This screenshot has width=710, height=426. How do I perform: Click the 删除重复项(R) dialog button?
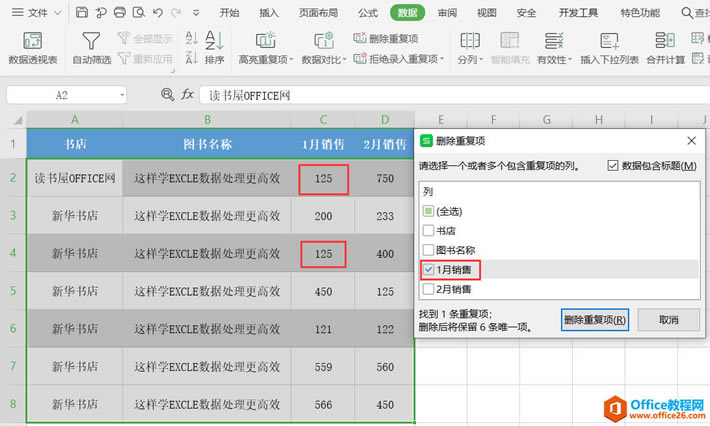595,320
